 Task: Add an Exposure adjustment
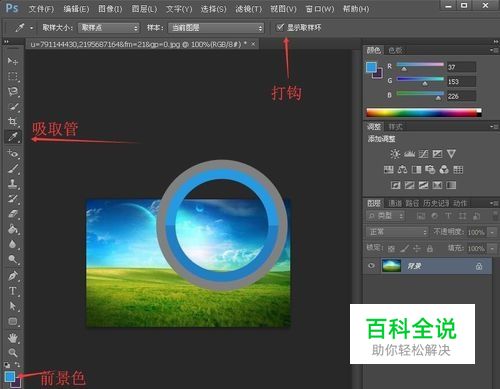click(437, 154)
